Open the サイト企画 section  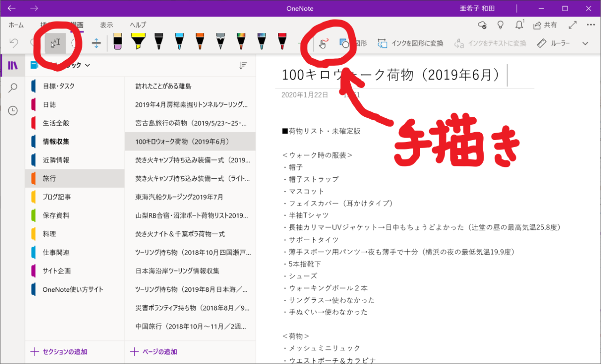75,271
